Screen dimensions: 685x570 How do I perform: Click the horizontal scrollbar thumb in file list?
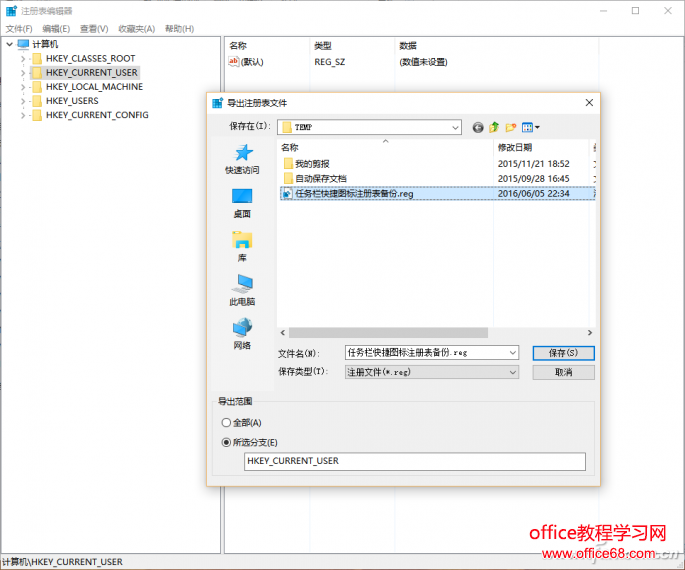pos(388,333)
